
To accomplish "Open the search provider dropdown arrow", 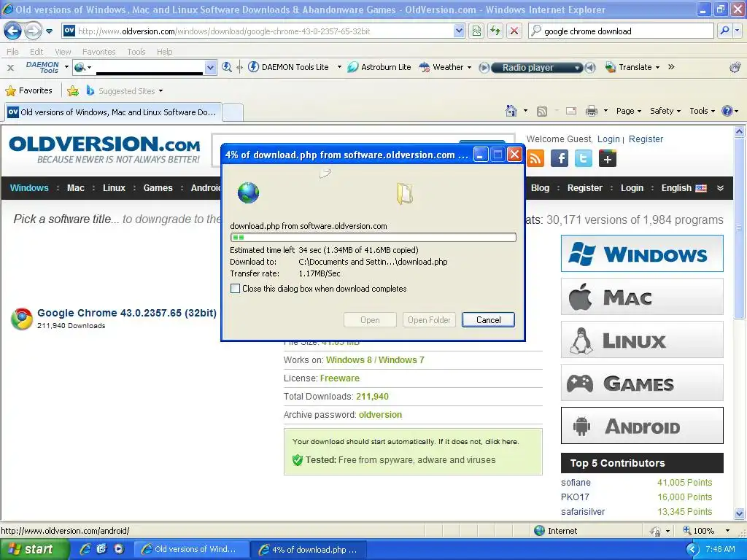I will pos(738,31).
